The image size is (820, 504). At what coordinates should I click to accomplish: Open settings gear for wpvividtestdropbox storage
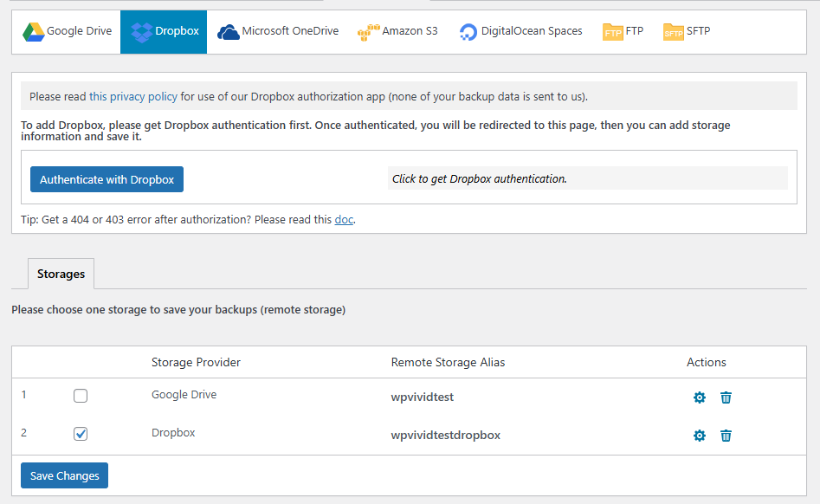(699, 436)
